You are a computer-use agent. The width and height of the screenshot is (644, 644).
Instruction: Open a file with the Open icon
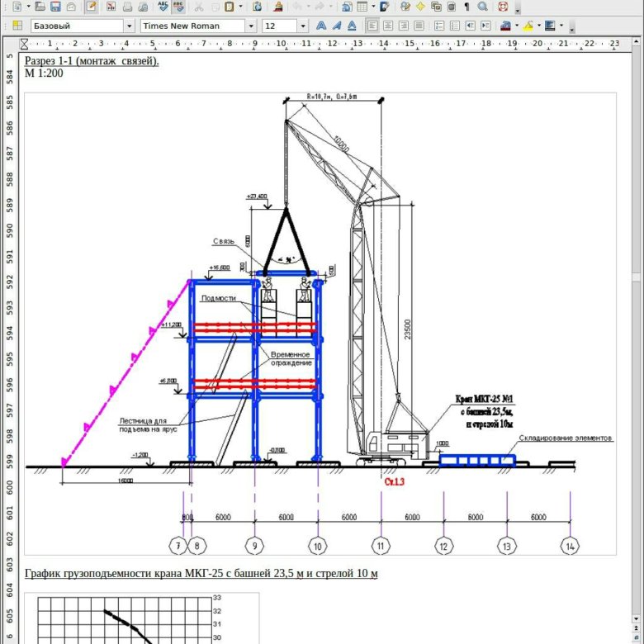coord(38,7)
